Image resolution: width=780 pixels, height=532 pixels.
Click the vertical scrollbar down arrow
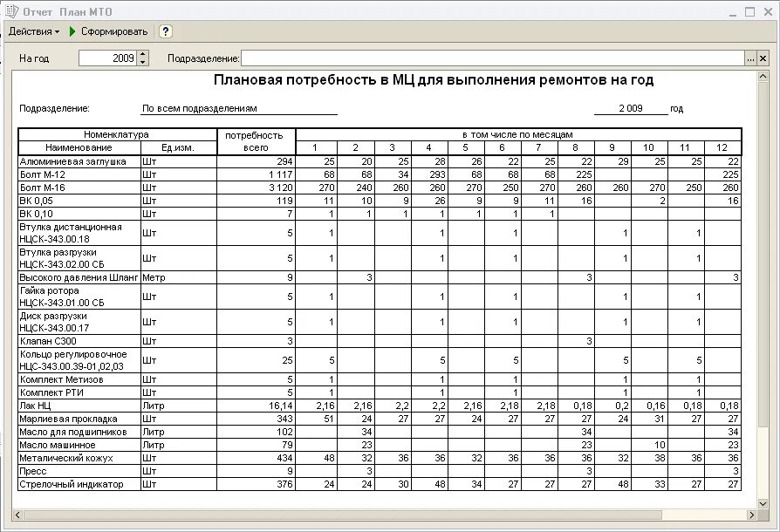pos(763,503)
